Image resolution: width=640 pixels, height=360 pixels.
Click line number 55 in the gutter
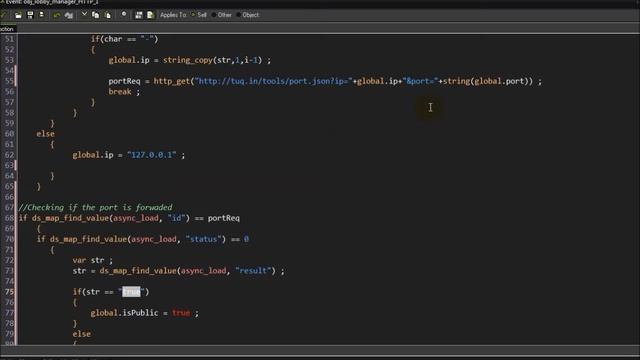click(9, 81)
